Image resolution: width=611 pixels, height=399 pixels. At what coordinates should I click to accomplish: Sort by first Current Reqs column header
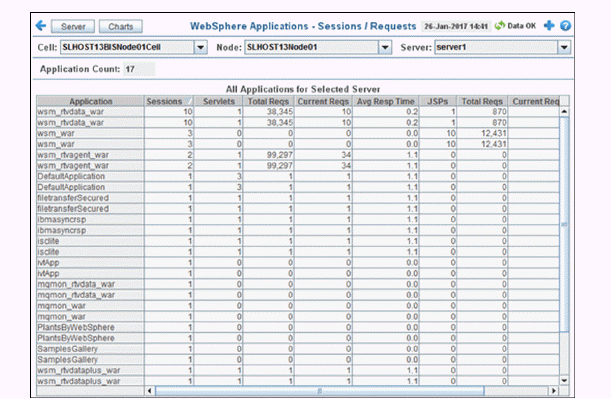[x=323, y=101]
